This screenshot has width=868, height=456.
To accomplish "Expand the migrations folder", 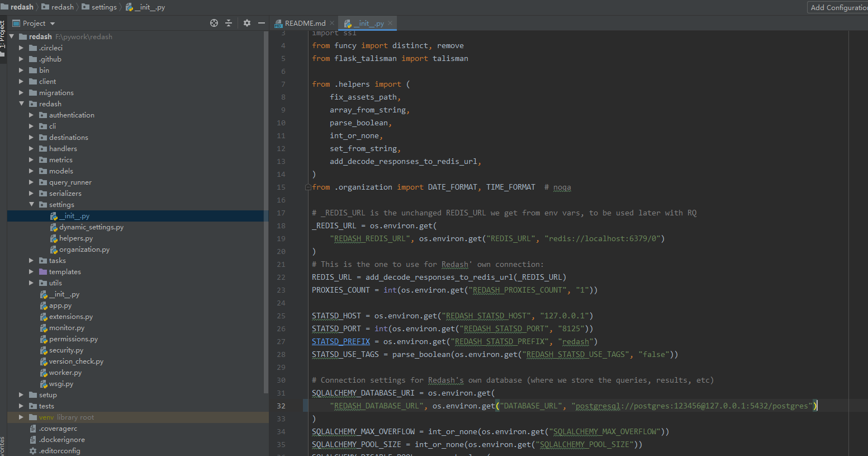I will 21,92.
